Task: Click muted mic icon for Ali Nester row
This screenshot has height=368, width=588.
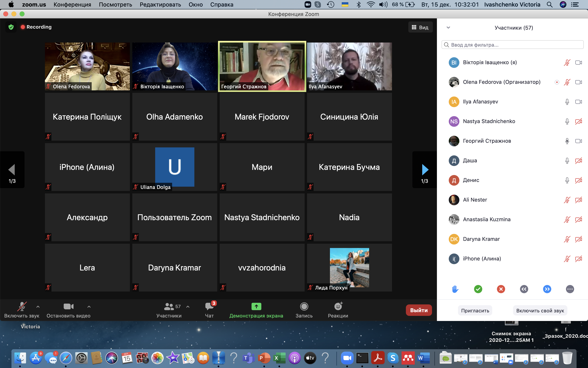Action: [567, 200]
